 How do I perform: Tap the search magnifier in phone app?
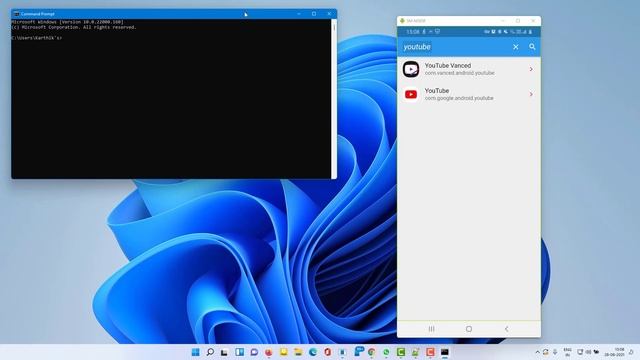click(x=532, y=47)
